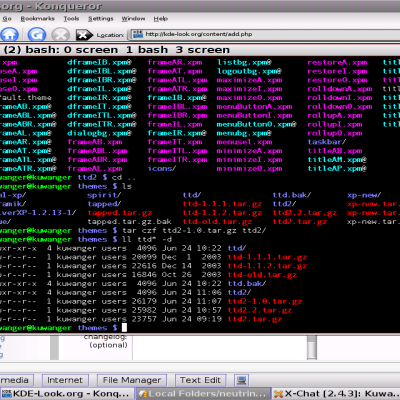Click the file name "dframeITR.xpm@"
Screen dimensions: 400x400
click(x=102, y=124)
